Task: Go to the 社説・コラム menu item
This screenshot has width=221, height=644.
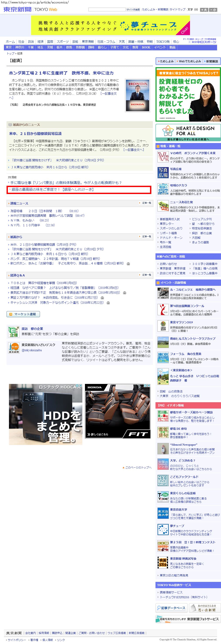Action: [x=106, y=41]
